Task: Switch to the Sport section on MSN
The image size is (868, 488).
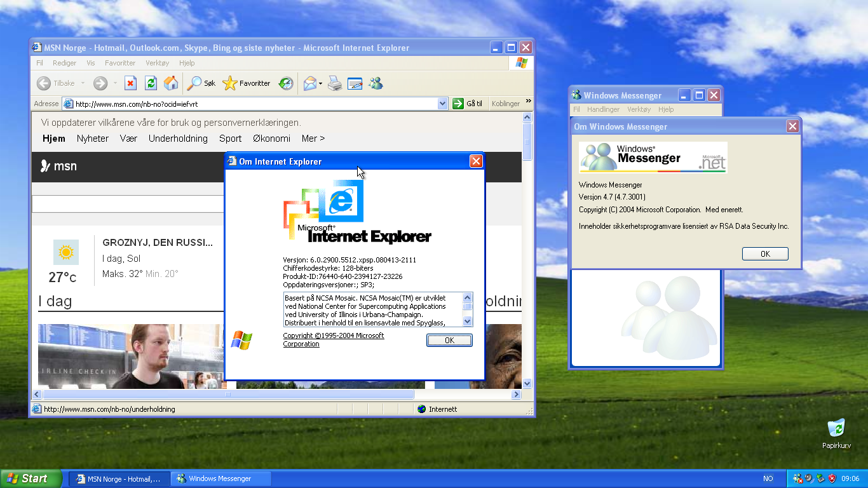Action: coord(230,138)
